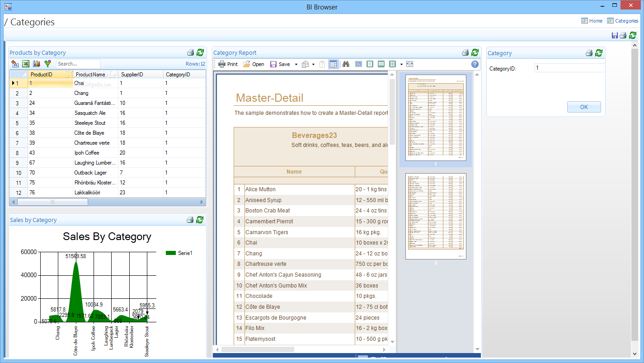Sort by the CategoryID column header
The image size is (644, 363).
point(184,74)
